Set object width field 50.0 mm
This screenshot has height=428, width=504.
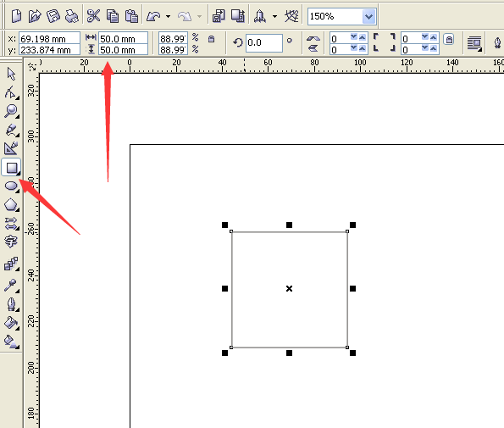pos(123,39)
